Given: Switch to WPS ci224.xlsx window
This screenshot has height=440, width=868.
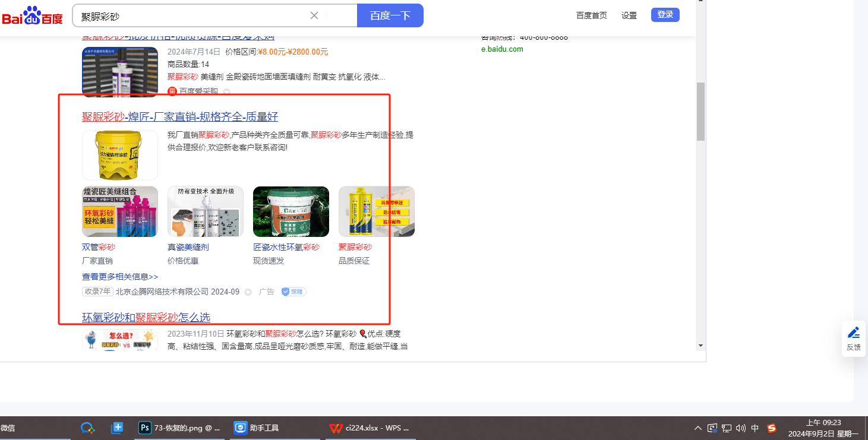Looking at the screenshot, I should coord(370,428).
